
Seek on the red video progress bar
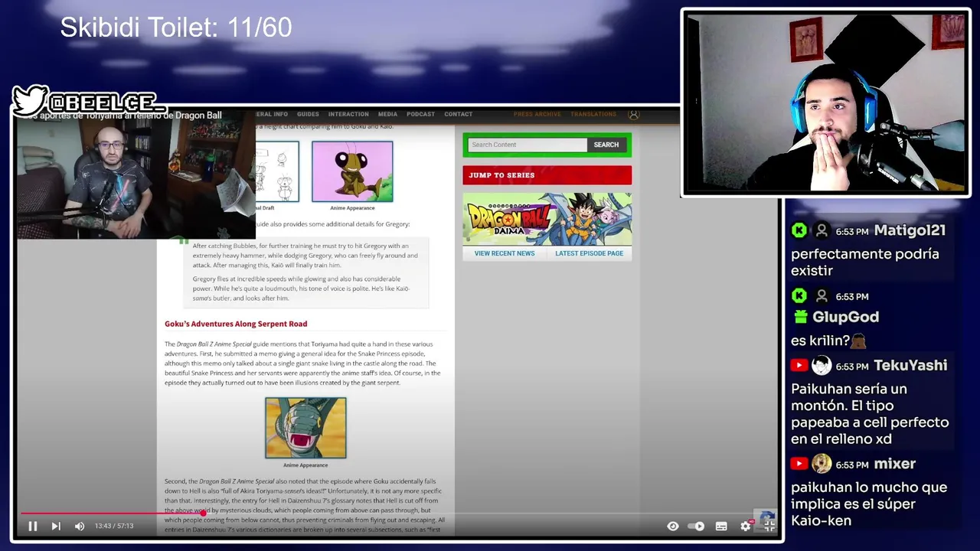398,514
